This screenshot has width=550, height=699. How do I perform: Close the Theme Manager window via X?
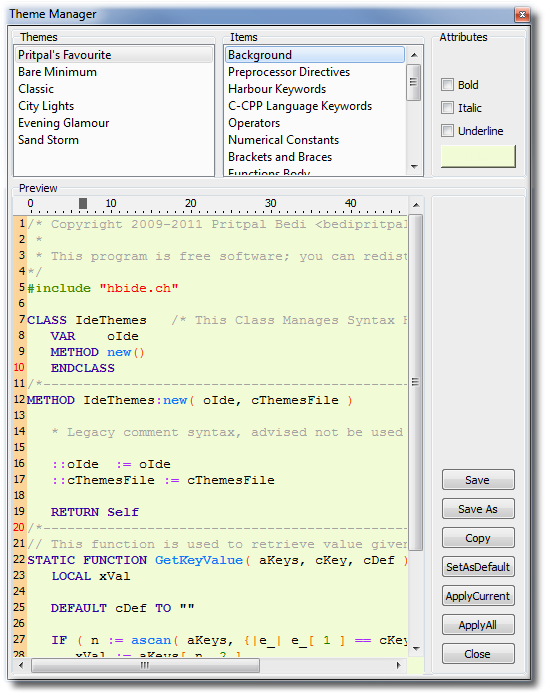pos(522,15)
